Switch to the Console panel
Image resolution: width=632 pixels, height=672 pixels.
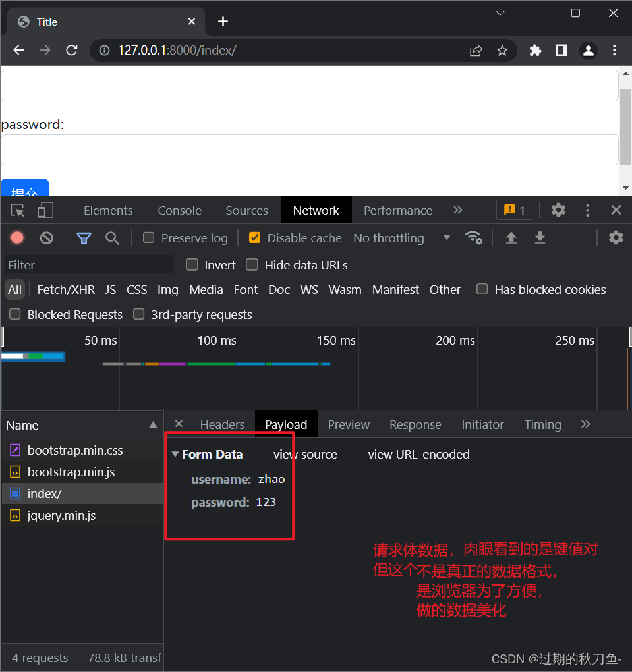(x=180, y=210)
